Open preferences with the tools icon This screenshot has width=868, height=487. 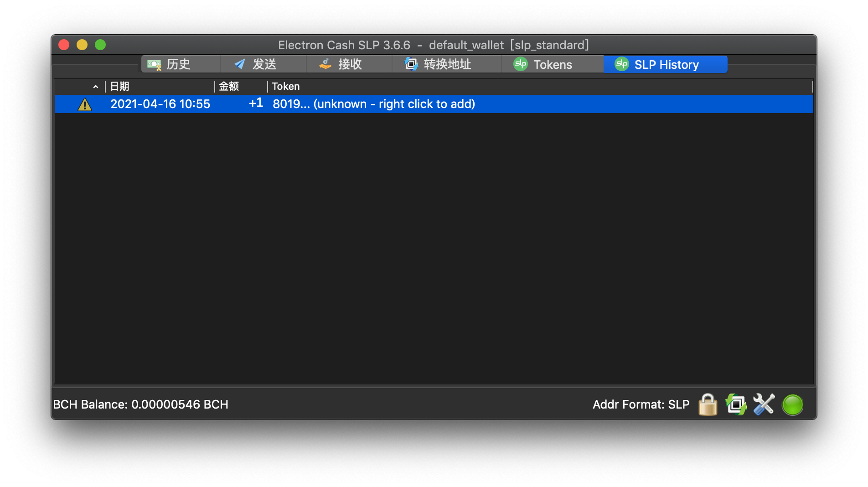coord(764,404)
